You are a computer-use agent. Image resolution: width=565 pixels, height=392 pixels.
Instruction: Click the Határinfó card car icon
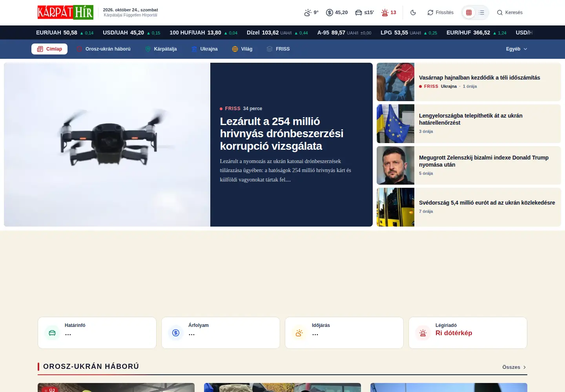52,333
